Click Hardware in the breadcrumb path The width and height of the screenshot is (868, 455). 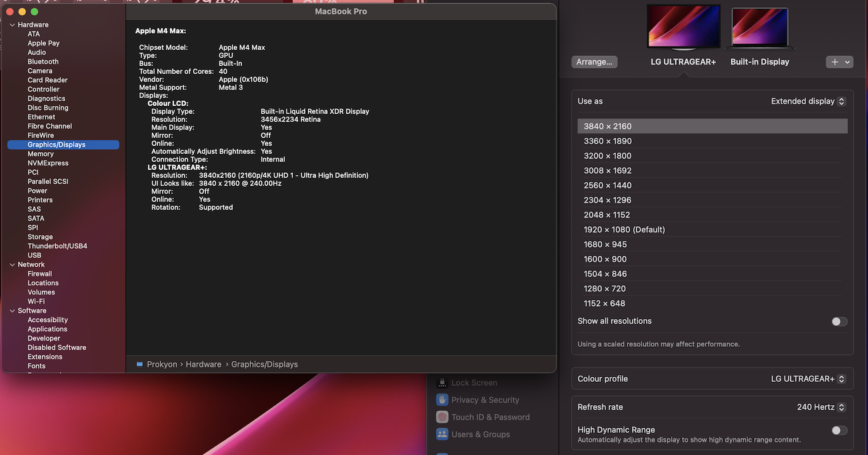click(204, 363)
